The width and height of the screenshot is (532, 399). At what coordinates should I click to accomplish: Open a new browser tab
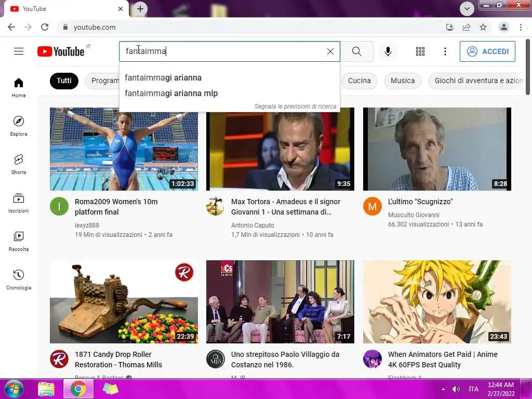[x=140, y=9]
